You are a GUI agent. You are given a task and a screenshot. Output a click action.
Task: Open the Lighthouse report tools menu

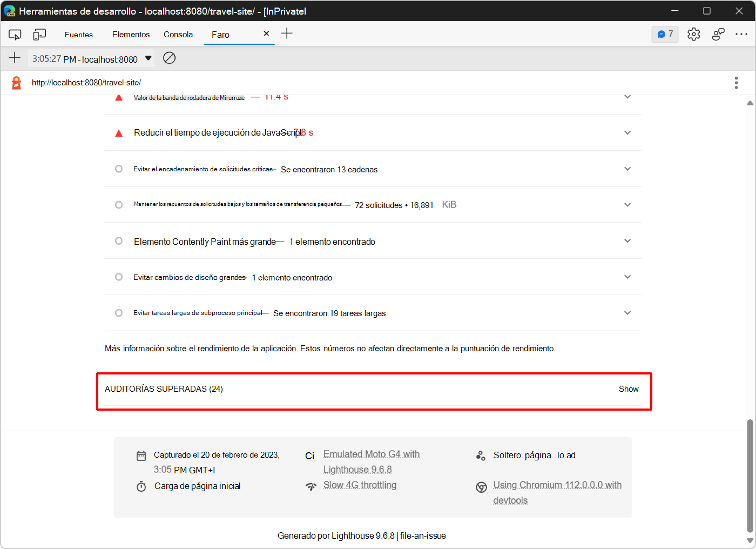point(736,83)
